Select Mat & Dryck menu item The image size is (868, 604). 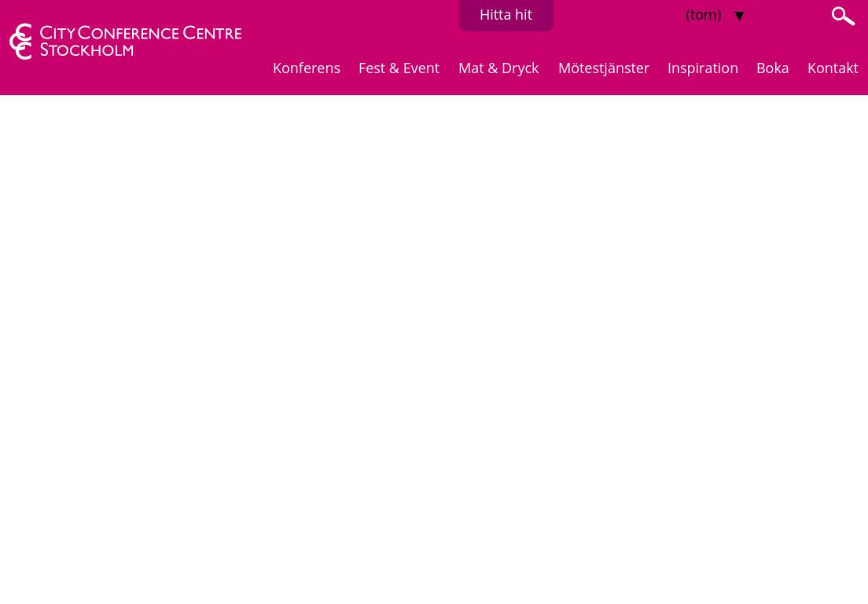[x=498, y=68]
